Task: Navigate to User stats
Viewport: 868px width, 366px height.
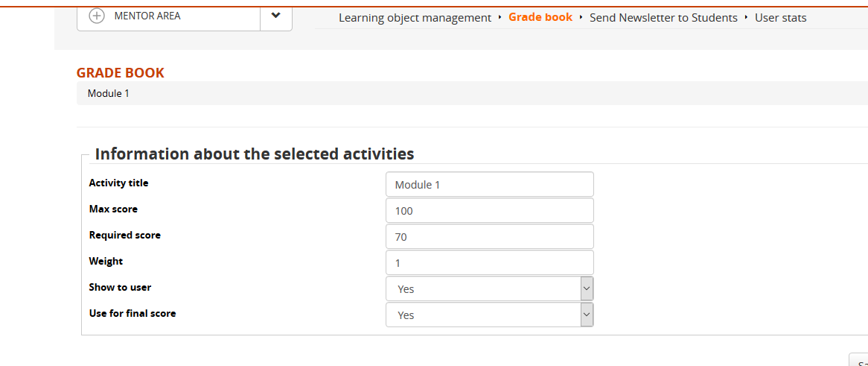Action: pos(780,18)
